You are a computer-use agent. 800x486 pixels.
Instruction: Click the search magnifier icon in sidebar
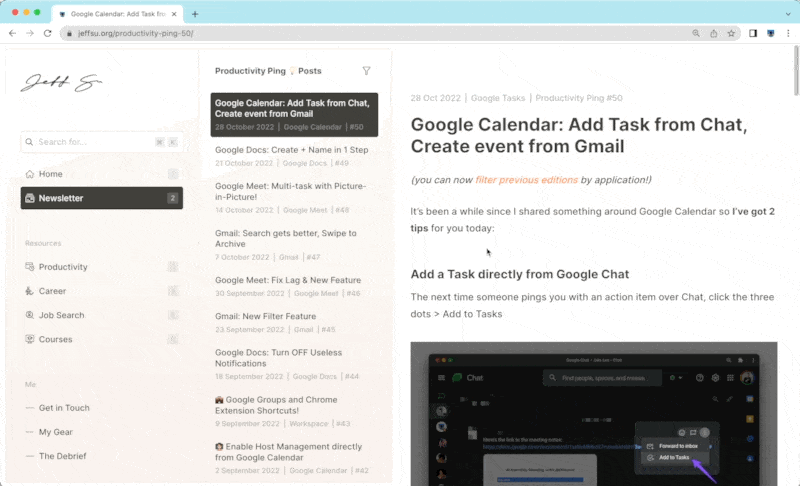click(x=29, y=142)
